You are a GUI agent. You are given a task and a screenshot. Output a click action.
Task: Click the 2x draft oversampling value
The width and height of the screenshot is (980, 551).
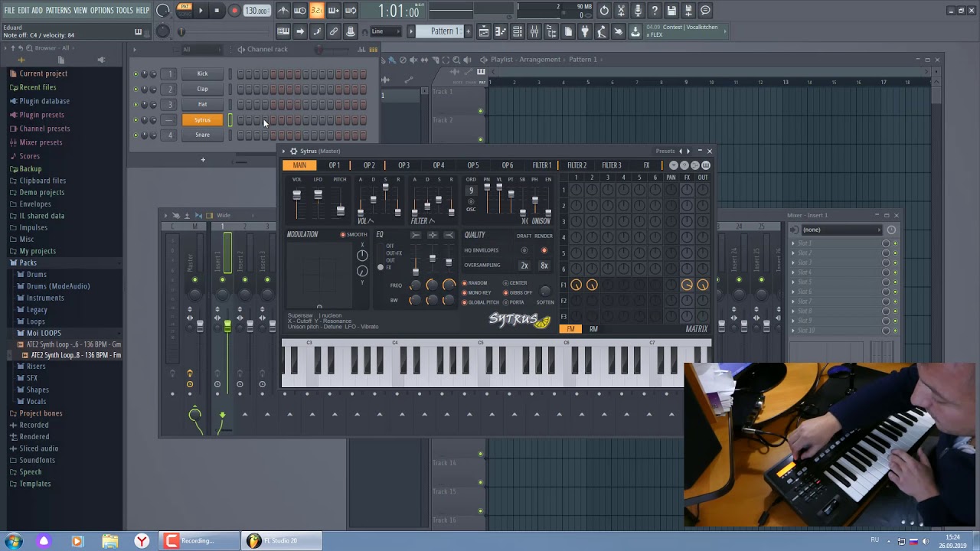pyautogui.click(x=524, y=266)
